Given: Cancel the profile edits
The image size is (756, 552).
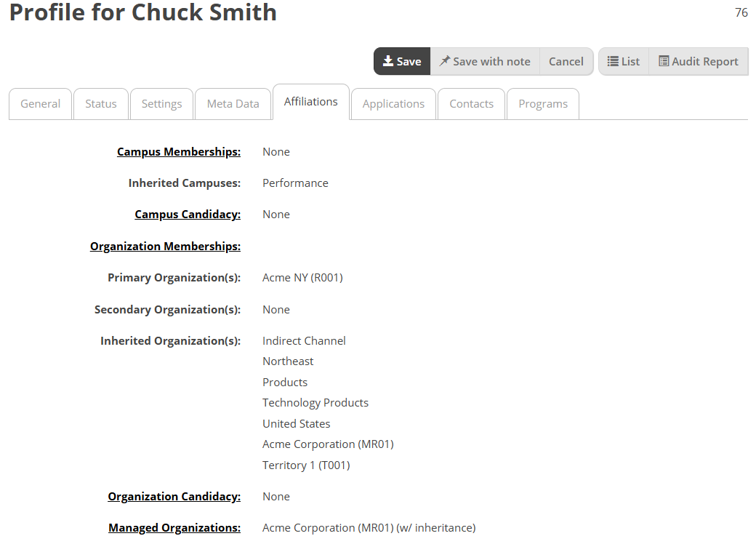Looking at the screenshot, I should pyautogui.click(x=566, y=61).
